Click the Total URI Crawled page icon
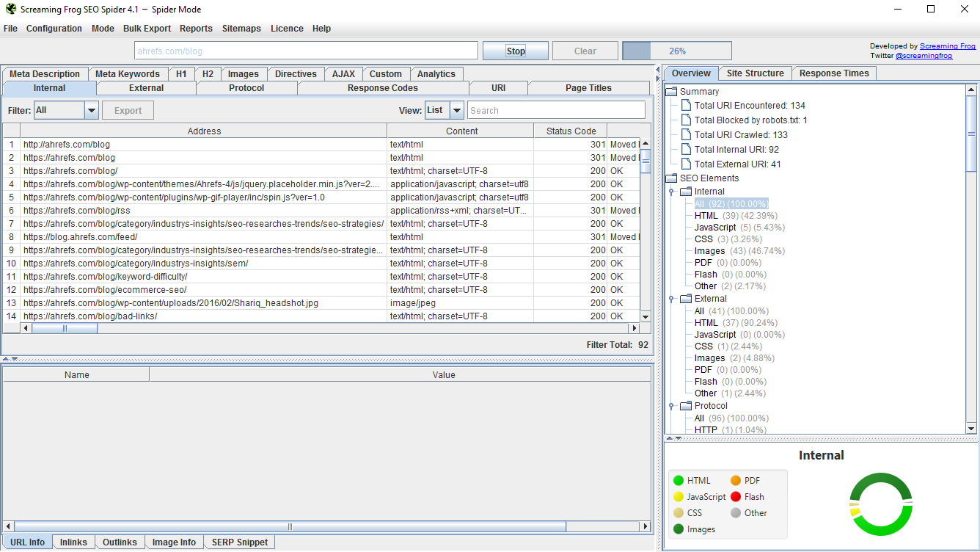The width and height of the screenshot is (980, 552). [x=686, y=135]
